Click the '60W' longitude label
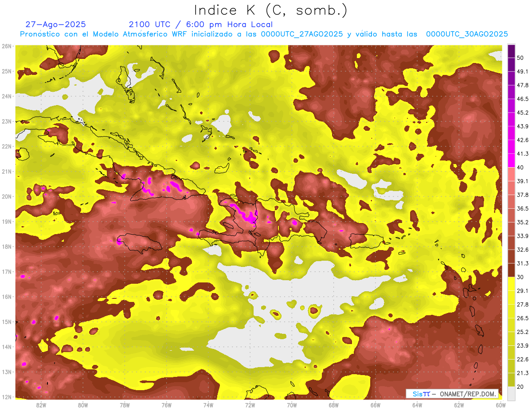This screenshot has height=411, width=532. click(x=501, y=405)
